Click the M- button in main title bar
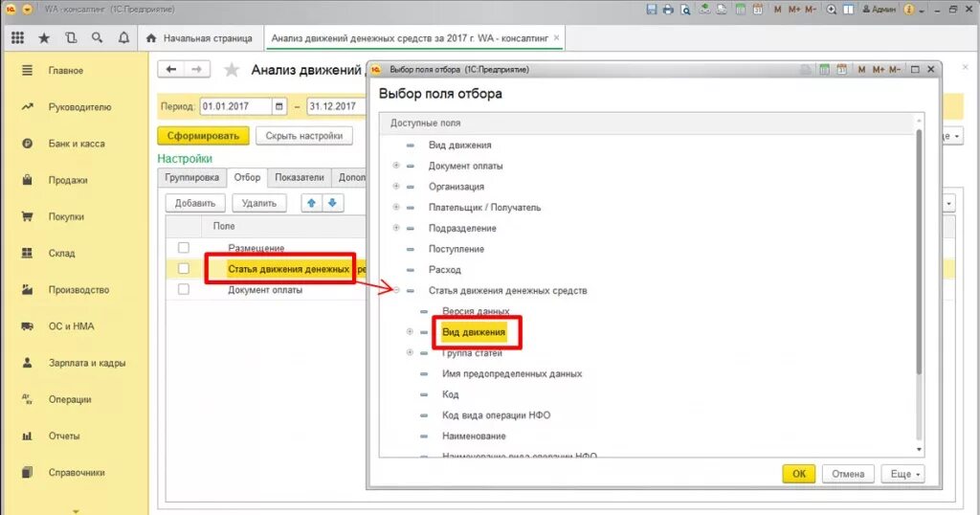The height and width of the screenshot is (515, 980). pos(810,10)
